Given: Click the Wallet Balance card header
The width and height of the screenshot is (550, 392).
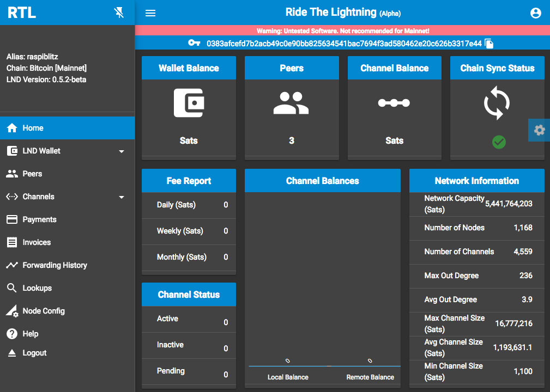Looking at the screenshot, I should [x=189, y=68].
